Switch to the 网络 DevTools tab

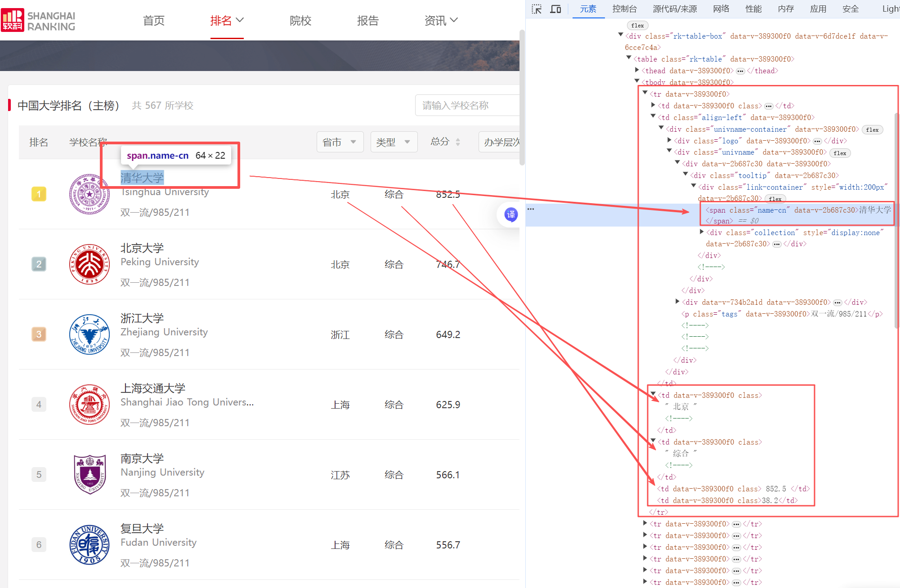(x=721, y=9)
